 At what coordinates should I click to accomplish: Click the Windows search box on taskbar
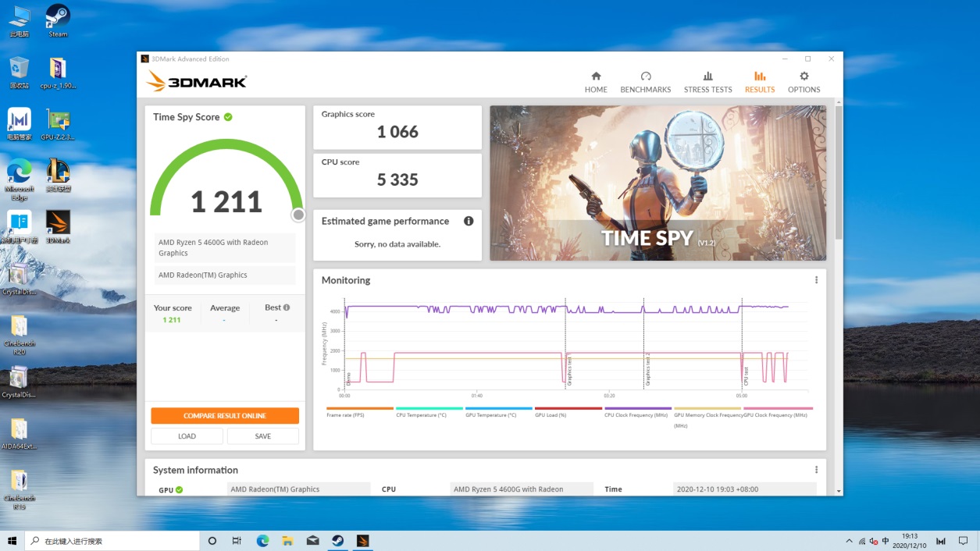[112, 541]
